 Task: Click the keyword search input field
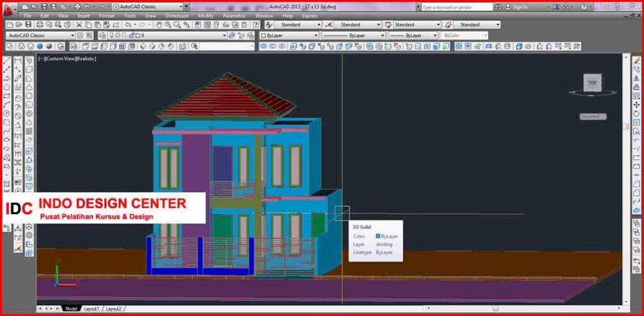(x=457, y=7)
